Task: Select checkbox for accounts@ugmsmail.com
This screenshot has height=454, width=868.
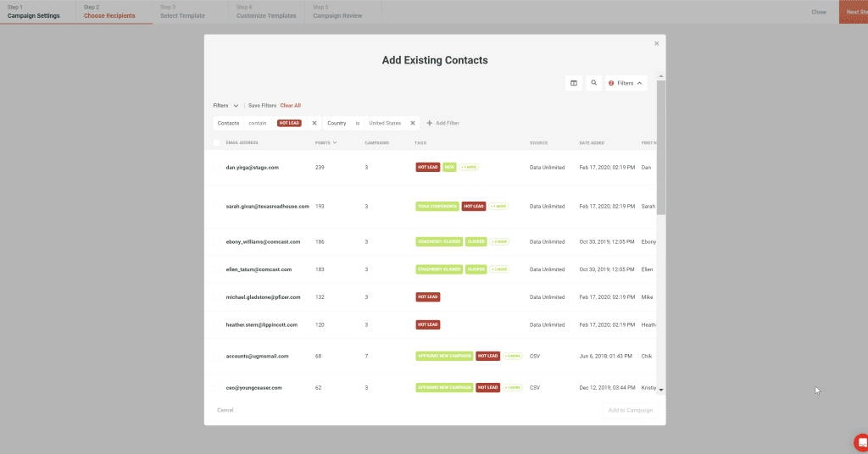Action: click(x=216, y=356)
